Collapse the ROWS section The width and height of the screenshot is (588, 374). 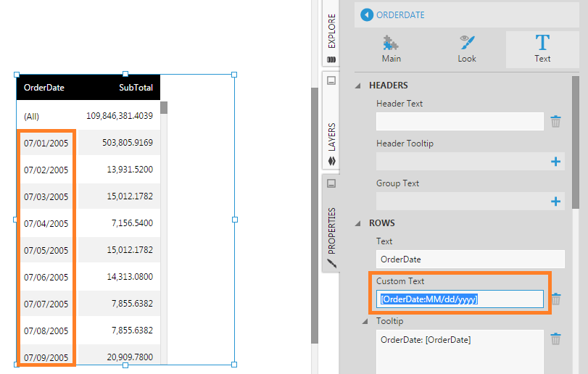(x=358, y=223)
